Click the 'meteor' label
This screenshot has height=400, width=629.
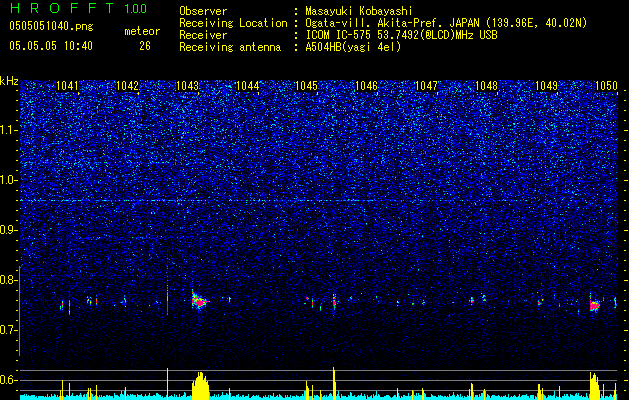click(x=142, y=31)
